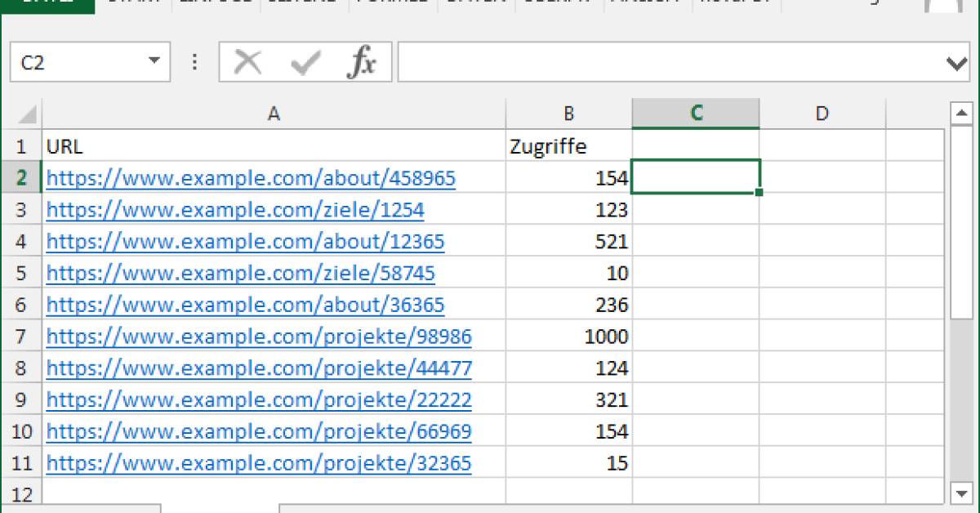Click the Insert Function (fx) icon
This screenshot has height=513, width=980.
363,61
